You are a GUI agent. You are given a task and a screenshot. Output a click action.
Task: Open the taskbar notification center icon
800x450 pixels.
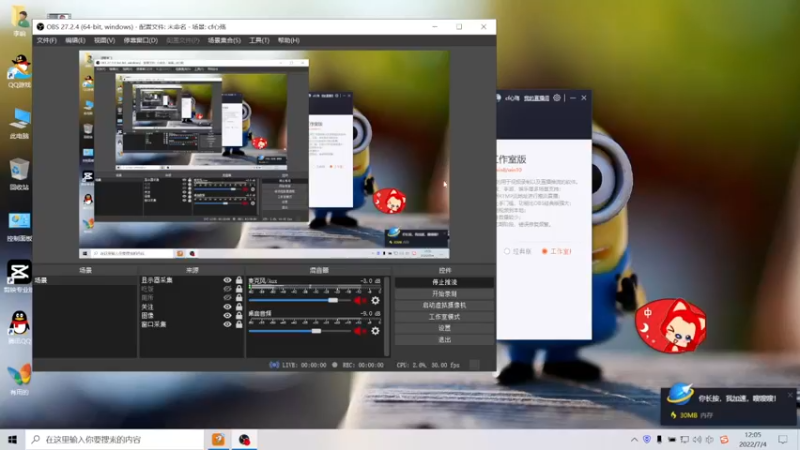[x=783, y=439]
